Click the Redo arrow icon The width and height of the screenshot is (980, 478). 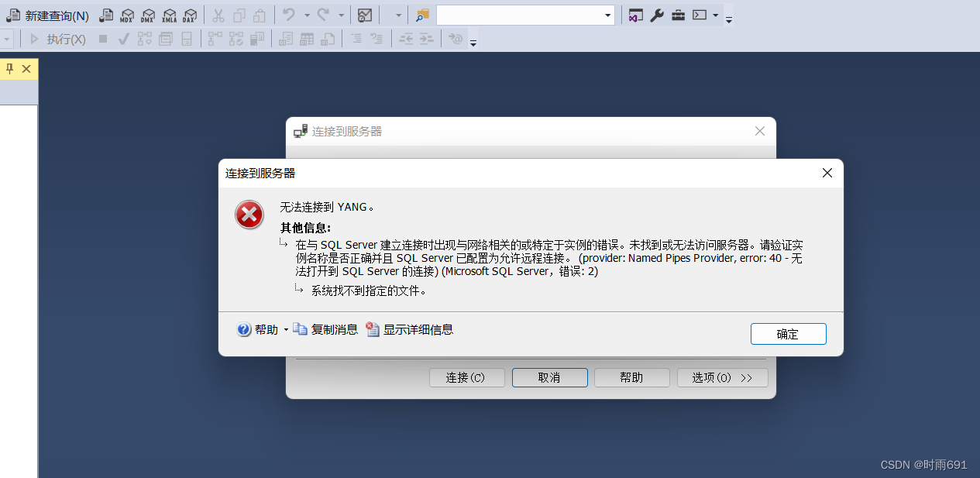click(323, 15)
